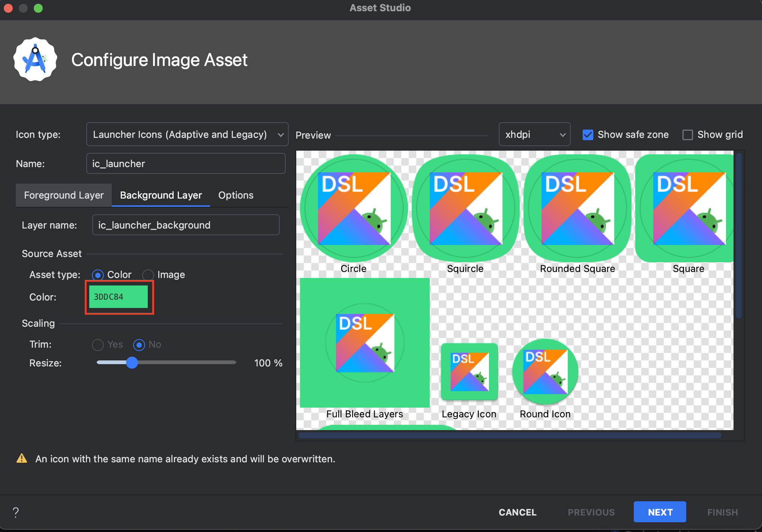Screen dimensions: 762x532
Task: Click the Rounded Square icon preview
Action: (577, 208)
